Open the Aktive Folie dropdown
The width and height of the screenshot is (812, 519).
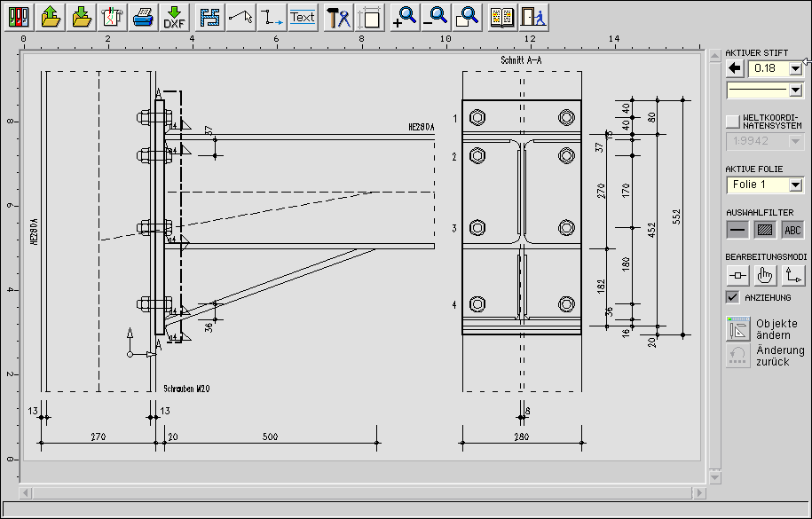[795, 185]
